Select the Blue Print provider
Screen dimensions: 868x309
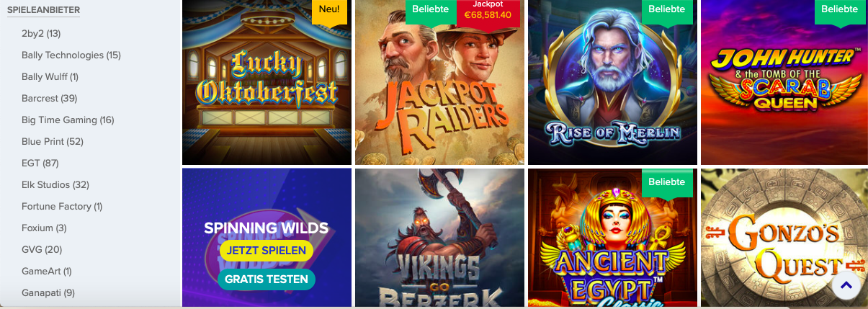point(53,141)
